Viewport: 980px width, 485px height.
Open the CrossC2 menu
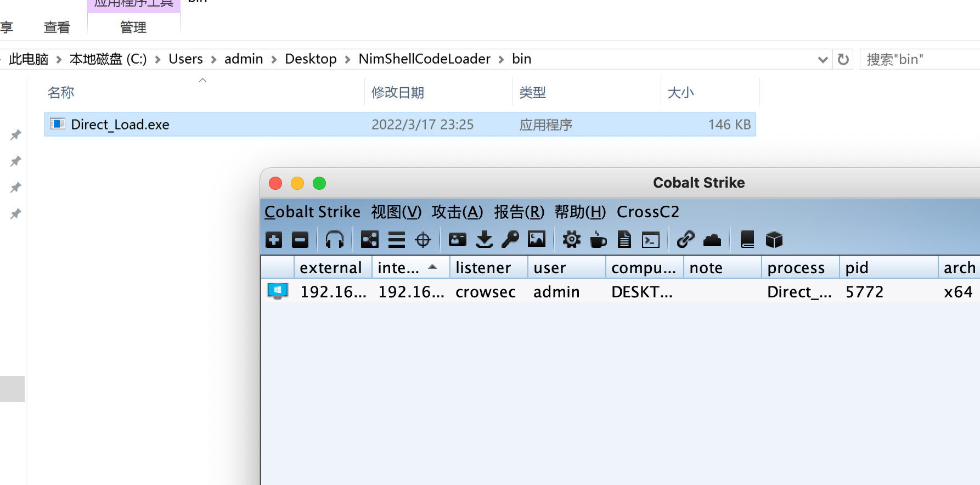click(x=648, y=212)
